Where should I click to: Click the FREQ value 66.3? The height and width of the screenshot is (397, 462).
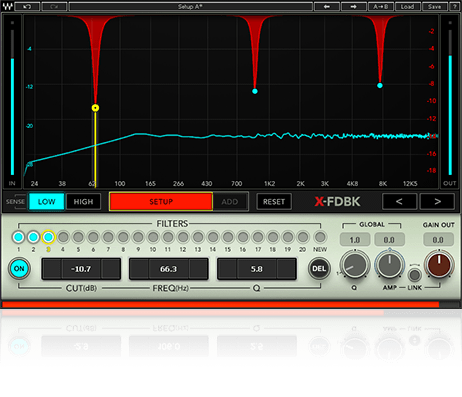coord(169,269)
